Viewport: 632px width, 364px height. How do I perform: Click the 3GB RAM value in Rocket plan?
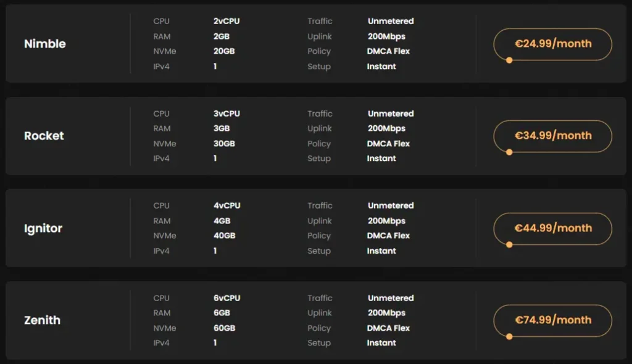tap(222, 128)
